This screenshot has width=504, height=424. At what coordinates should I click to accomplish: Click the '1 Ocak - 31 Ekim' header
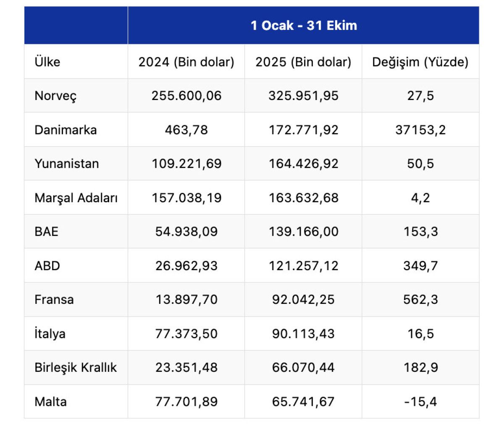(x=304, y=26)
